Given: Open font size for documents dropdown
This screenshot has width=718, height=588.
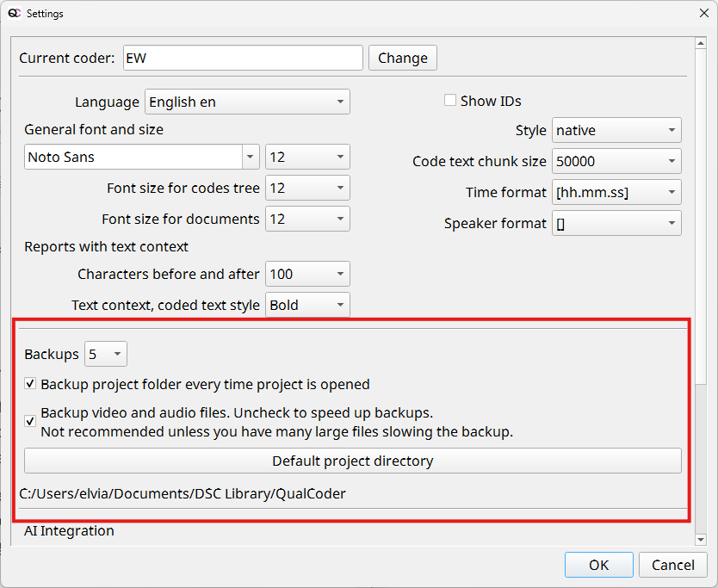Looking at the screenshot, I should point(307,219).
